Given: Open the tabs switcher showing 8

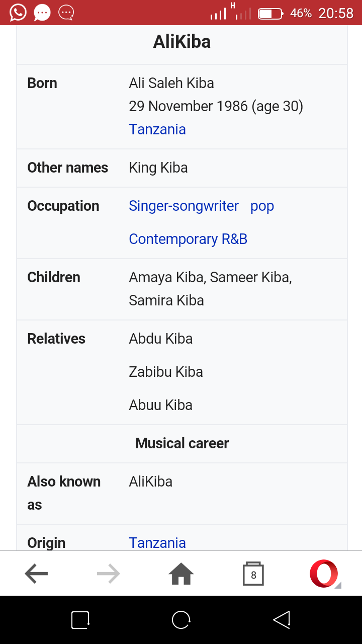Looking at the screenshot, I should point(253,574).
